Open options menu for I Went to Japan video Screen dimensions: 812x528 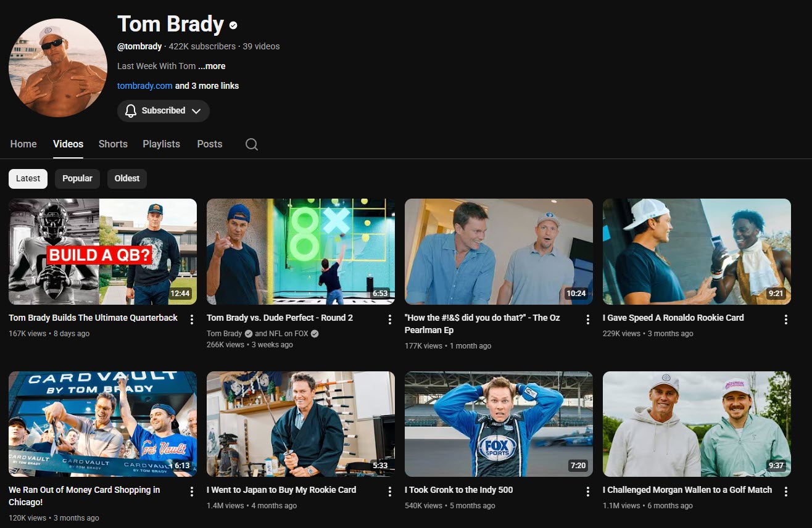point(390,492)
